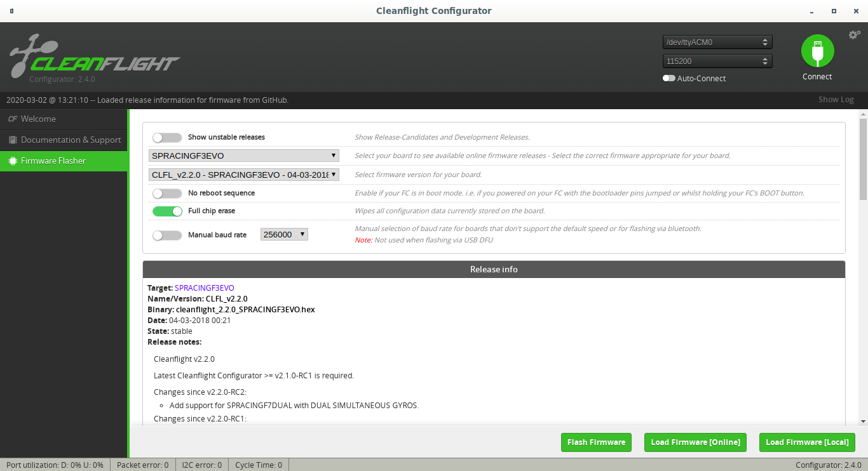
Task: Click the red Note: text
Action: pyautogui.click(x=363, y=240)
